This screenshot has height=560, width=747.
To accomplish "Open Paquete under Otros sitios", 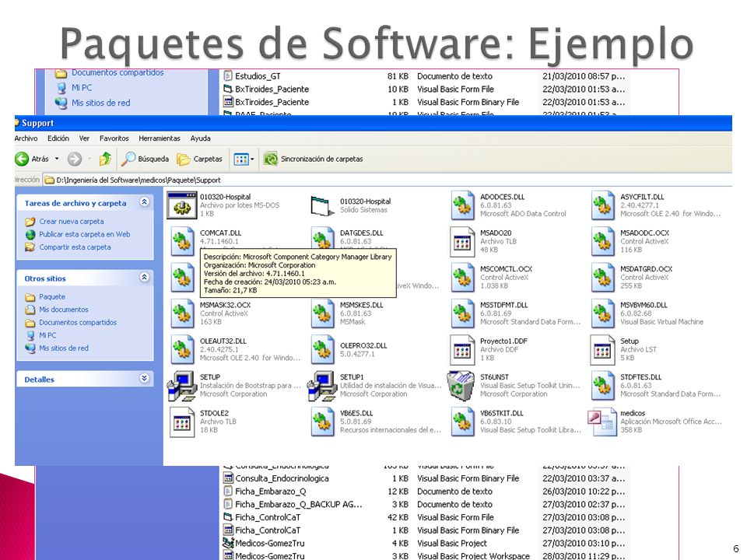I will click(x=52, y=296).
